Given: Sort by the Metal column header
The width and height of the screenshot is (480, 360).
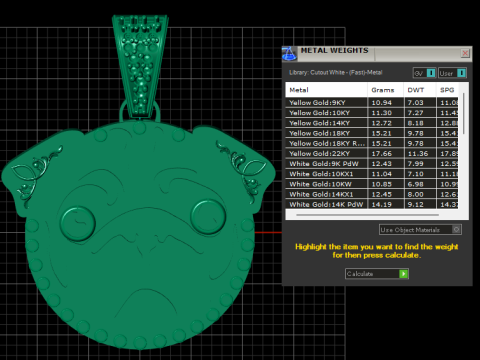Looking at the screenshot, I should [326, 90].
